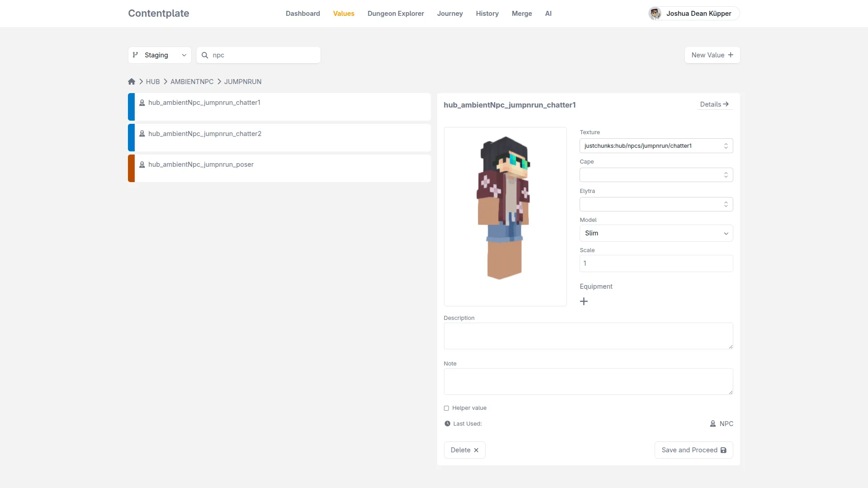This screenshot has height=488, width=868.
Task: Click the NPC skin preview image
Action: coord(505,216)
